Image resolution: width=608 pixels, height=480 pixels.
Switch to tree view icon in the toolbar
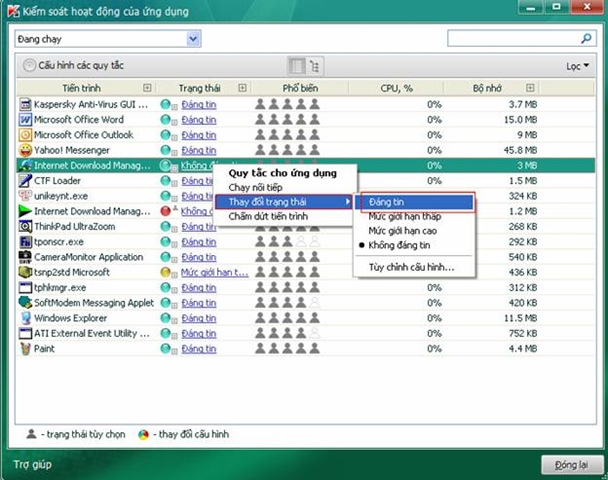click(x=314, y=66)
